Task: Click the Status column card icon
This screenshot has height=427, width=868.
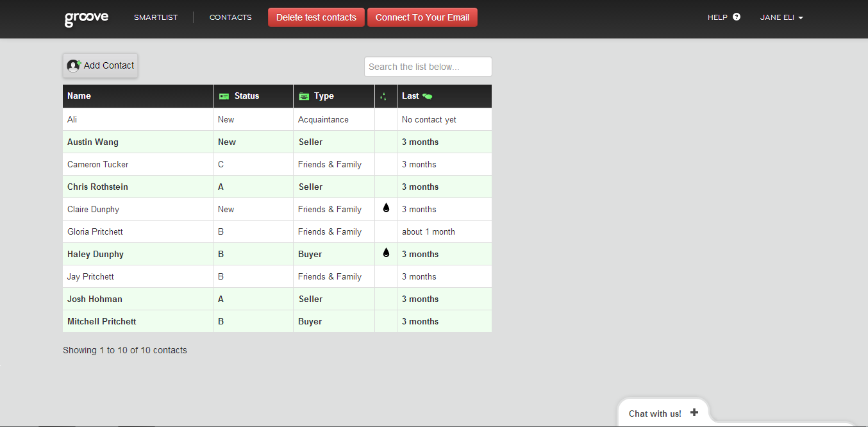Action: coord(224,96)
